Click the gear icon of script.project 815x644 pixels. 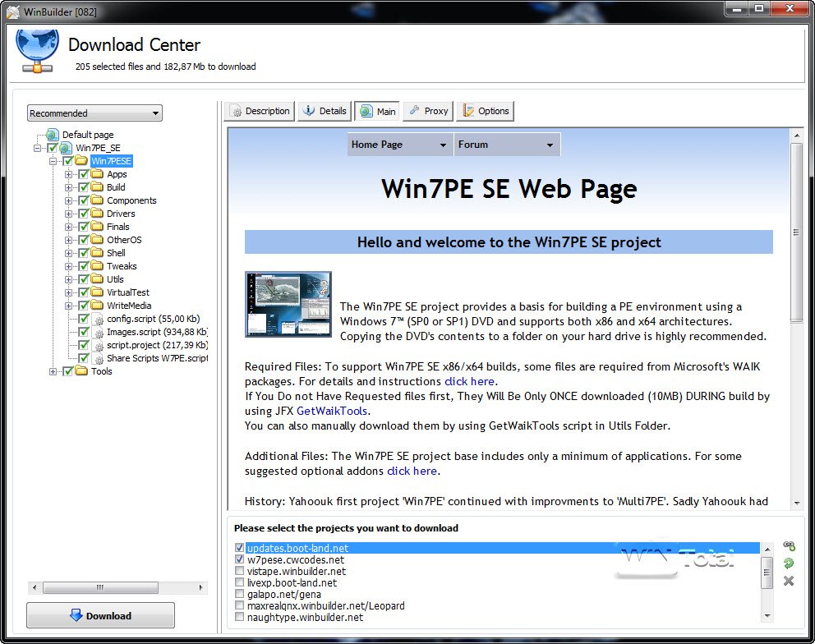[x=98, y=345]
